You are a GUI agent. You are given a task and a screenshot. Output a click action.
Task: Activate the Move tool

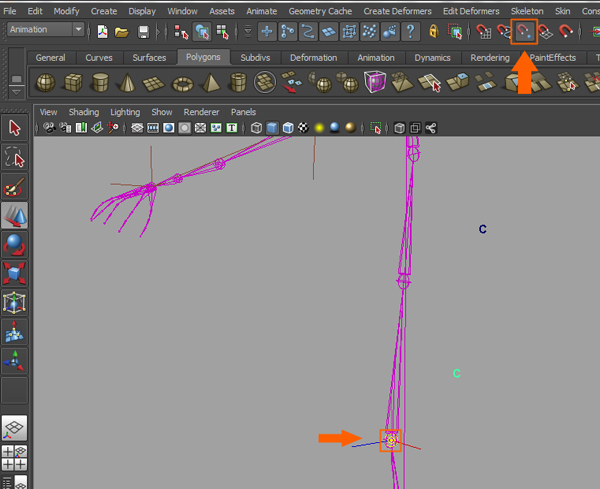pos(15,216)
